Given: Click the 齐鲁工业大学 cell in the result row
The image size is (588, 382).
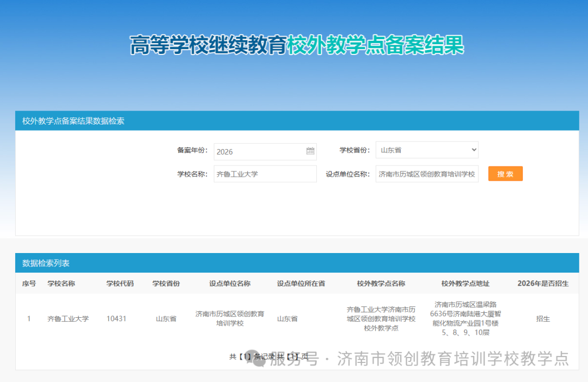Looking at the screenshot, I should tap(68, 319).
